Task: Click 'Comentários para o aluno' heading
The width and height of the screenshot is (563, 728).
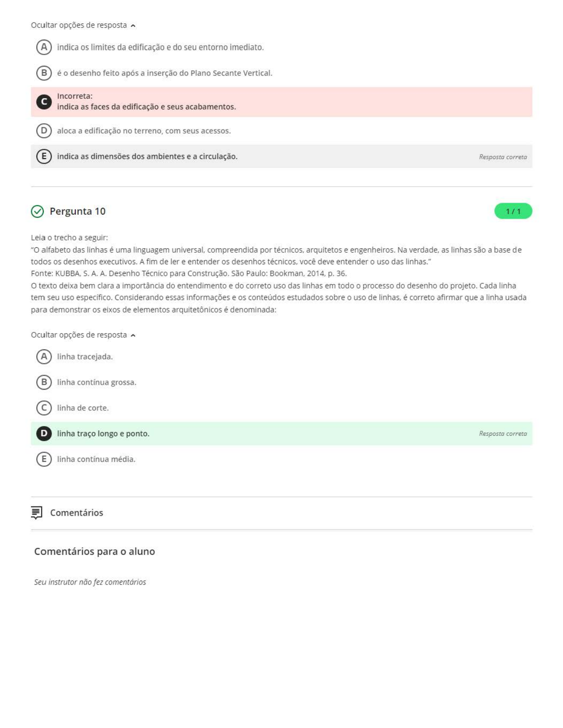Action: (94, 552)
